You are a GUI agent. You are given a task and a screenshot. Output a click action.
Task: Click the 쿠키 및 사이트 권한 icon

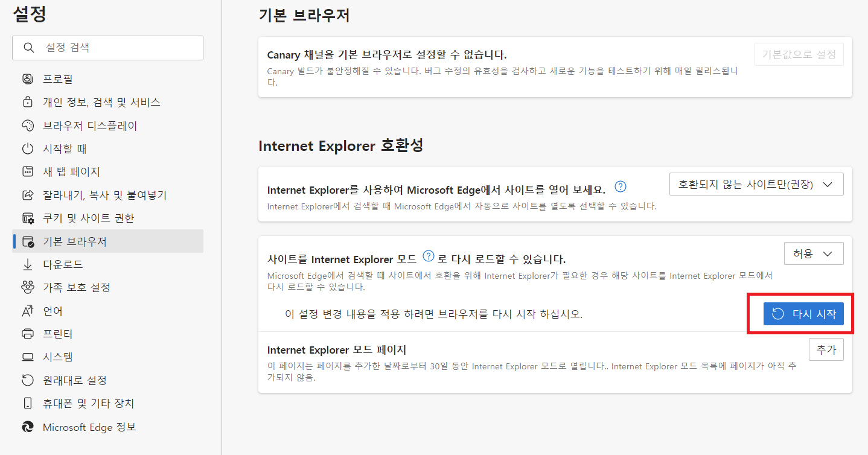(28, 218)
